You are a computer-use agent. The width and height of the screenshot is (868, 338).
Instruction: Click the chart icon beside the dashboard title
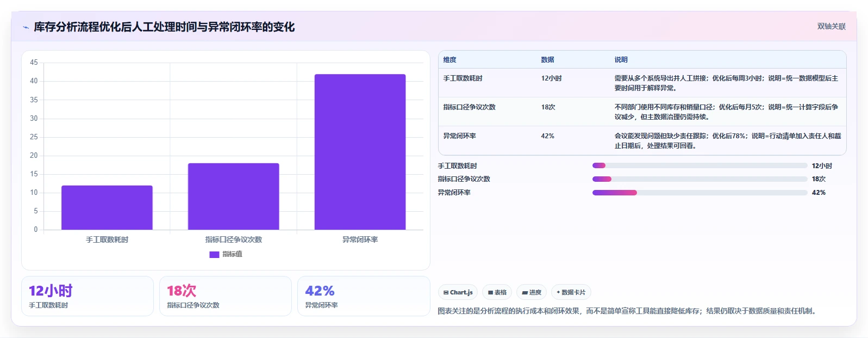pyautogui.click(x=26, y=27)
